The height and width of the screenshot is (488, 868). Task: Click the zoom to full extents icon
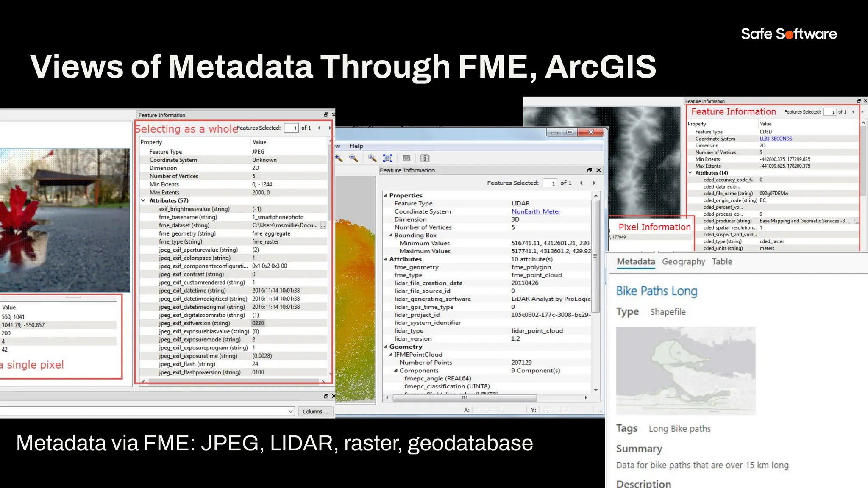point(387,158)
